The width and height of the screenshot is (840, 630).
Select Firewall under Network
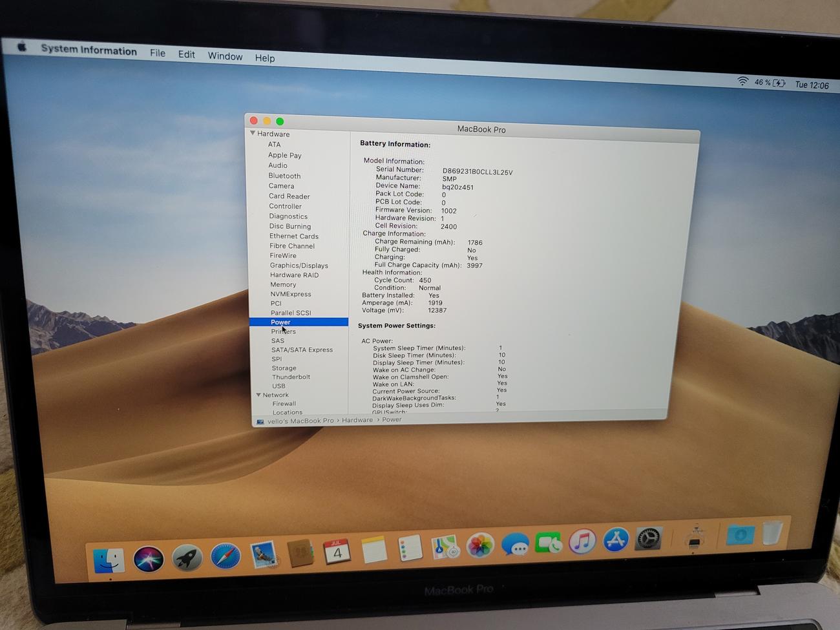(284, 403)
